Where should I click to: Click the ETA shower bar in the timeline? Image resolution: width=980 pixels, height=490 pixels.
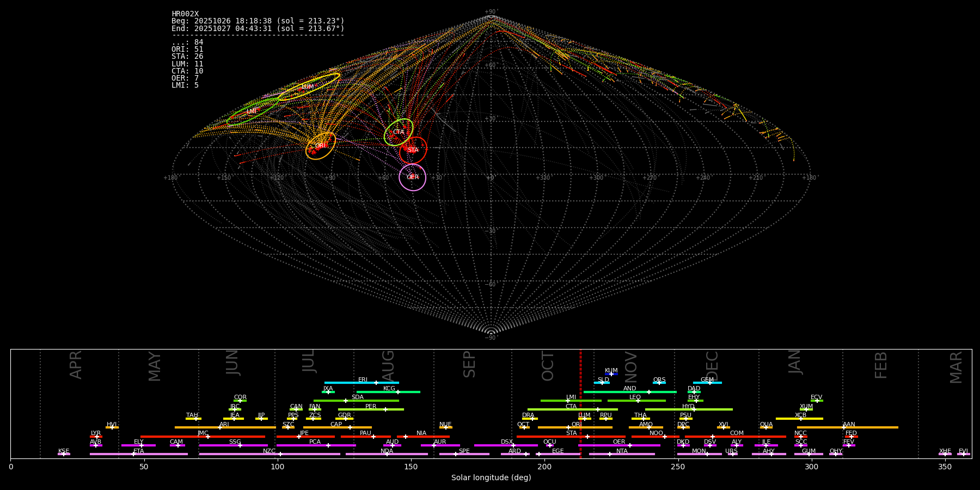click(138, 454)
